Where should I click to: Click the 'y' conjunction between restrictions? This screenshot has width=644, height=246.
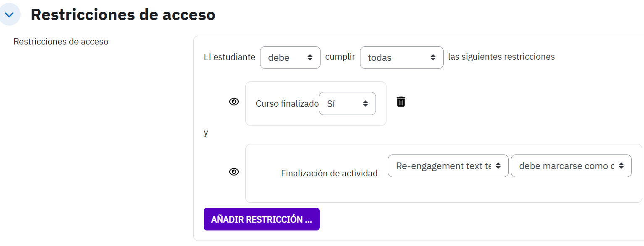(x=206, y=133)
